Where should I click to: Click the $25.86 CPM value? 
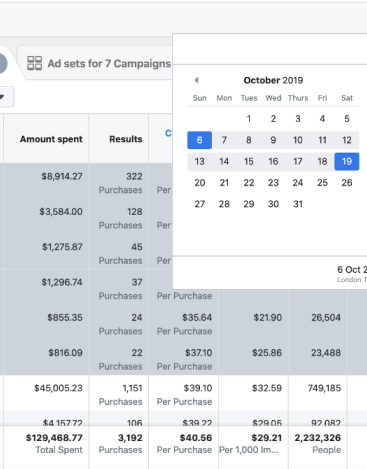[x=267, y=353]
